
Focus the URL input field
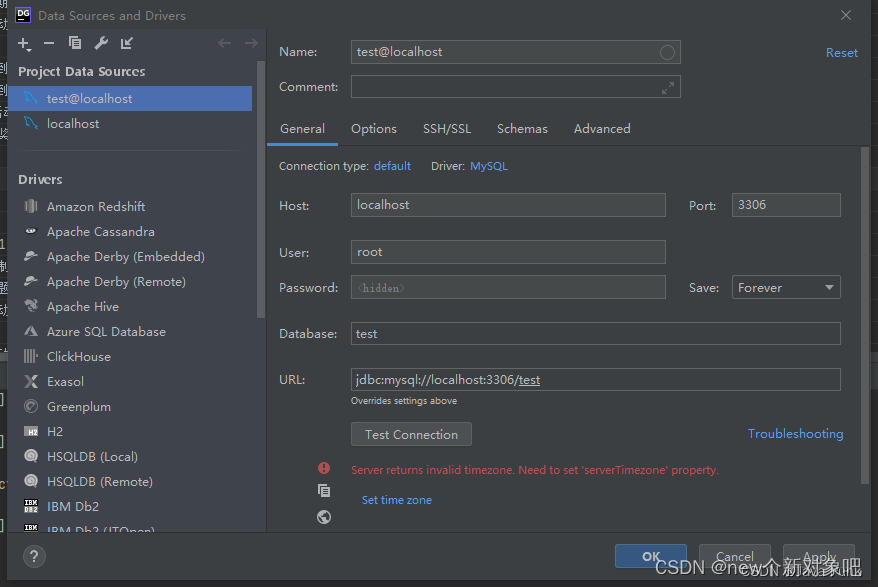tap(595, 380)
